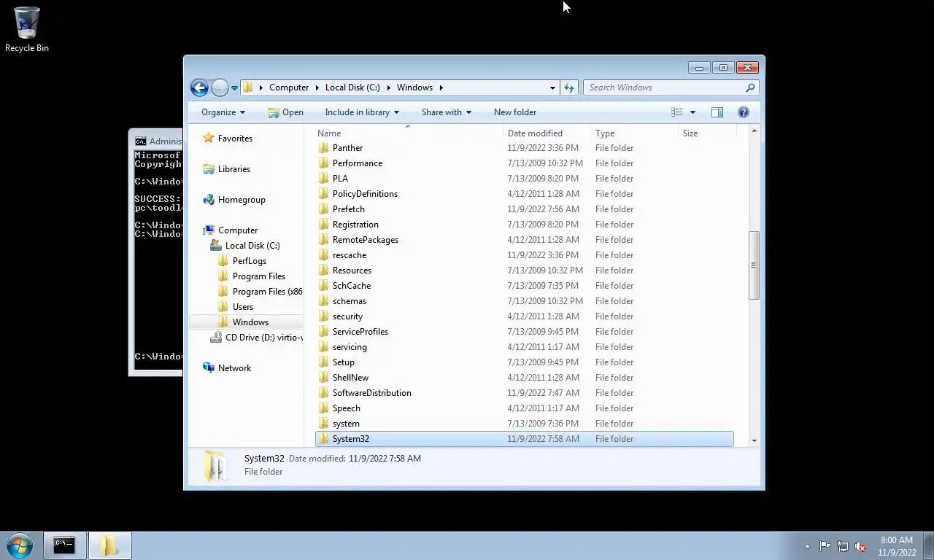Open the Organize menu
Screen dimensions: 934x560
point(223,112)
